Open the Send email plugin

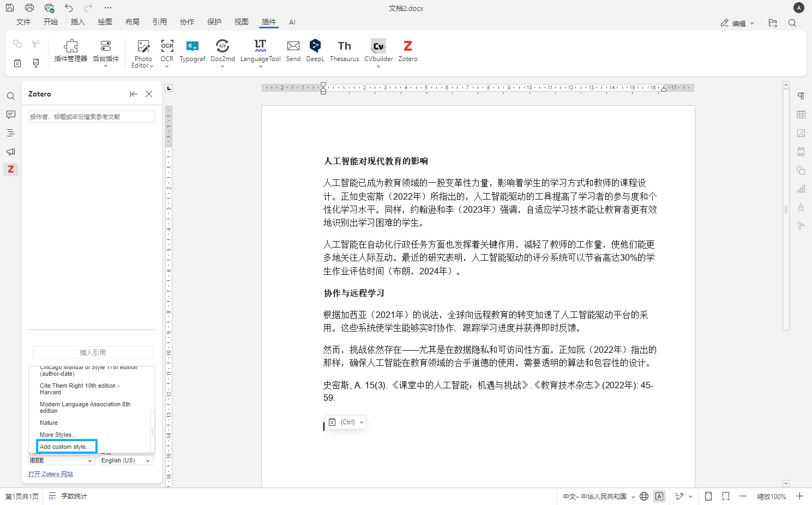[x=293, y=52]
